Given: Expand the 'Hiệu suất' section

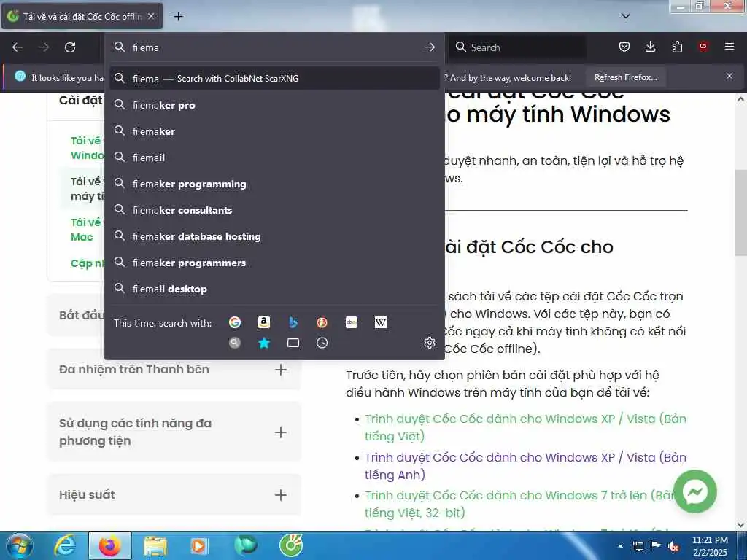Looking at the screenshot, I should click(x=281, y=495).
